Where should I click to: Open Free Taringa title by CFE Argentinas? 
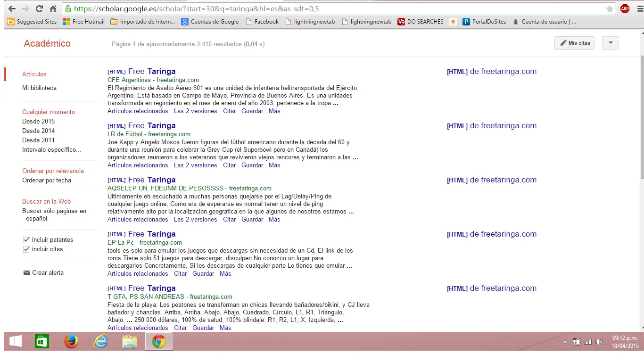[152, 72]
